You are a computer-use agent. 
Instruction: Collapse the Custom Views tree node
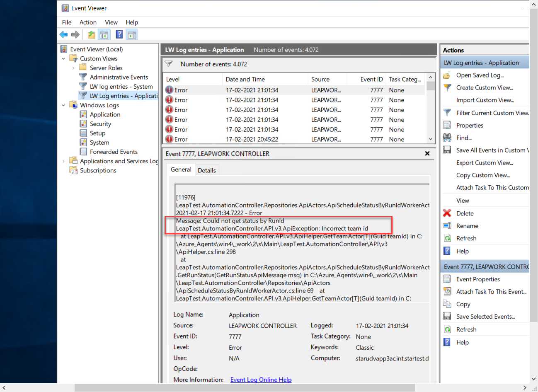63,59
